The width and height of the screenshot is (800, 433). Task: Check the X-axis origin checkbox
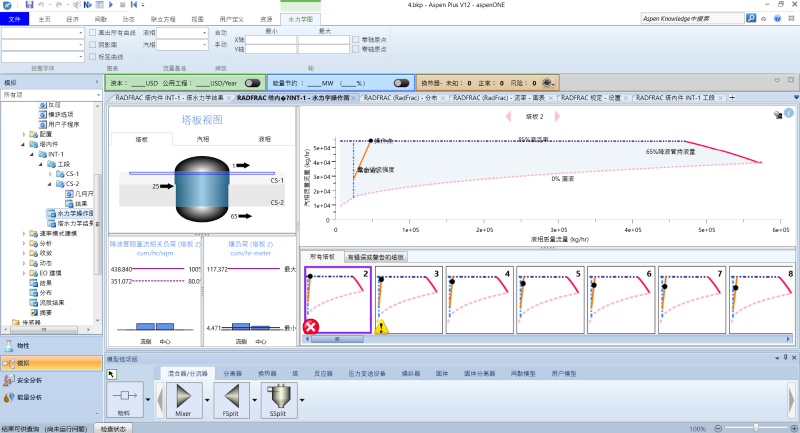[356, 39]
